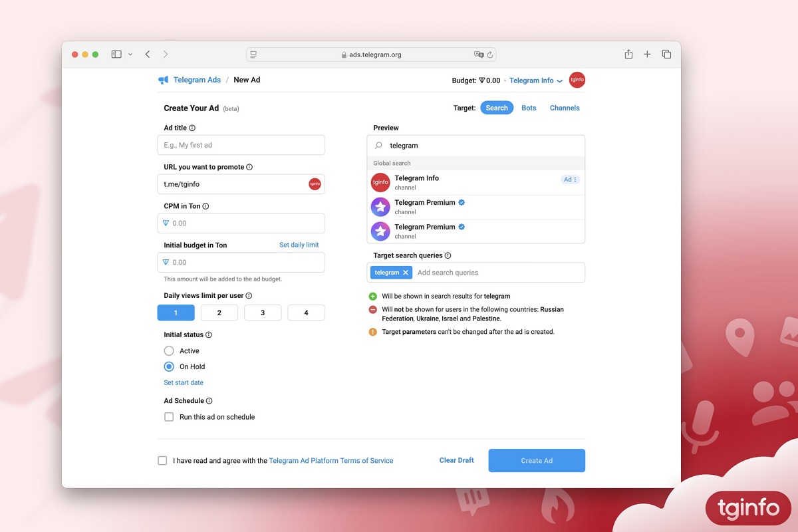Select daily views limit 2
The width and height of the screenshot is (798, 532).
pyautogui.click(x=219, y=313)
